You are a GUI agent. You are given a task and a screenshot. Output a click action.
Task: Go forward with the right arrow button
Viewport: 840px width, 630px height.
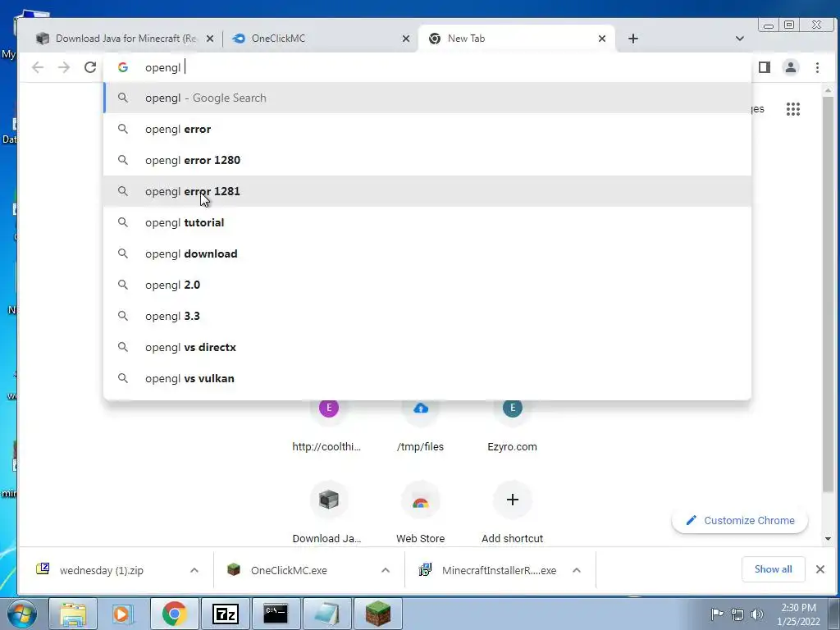click(x=64, y=67)
